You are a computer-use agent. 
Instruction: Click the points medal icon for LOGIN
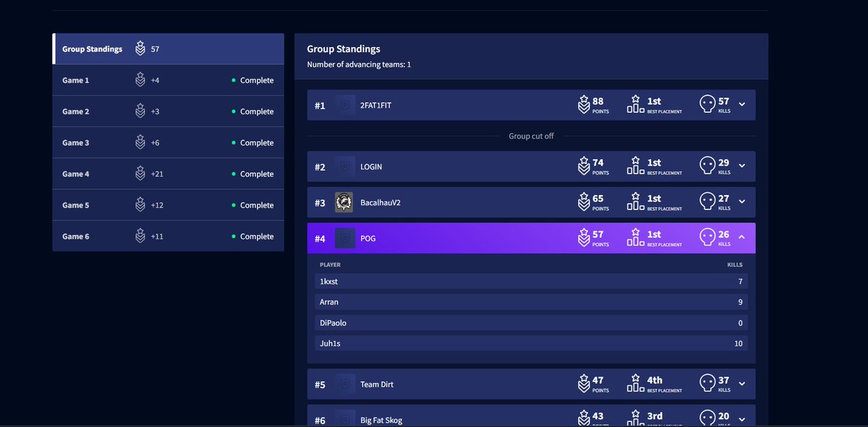pyautogui.click(x=584, y=166)
